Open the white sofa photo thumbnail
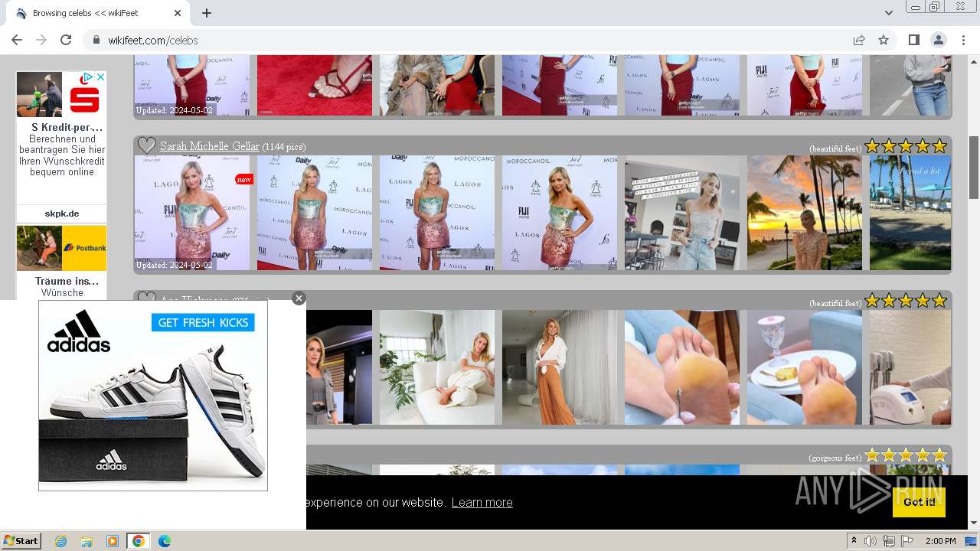This screenshot has width=980, height=551. click(x=437, y=367)
